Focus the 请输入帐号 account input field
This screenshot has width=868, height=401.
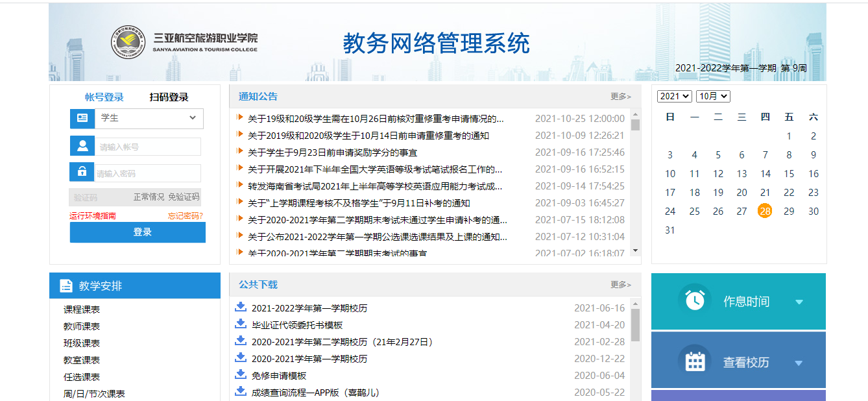(x=148, y=147)
